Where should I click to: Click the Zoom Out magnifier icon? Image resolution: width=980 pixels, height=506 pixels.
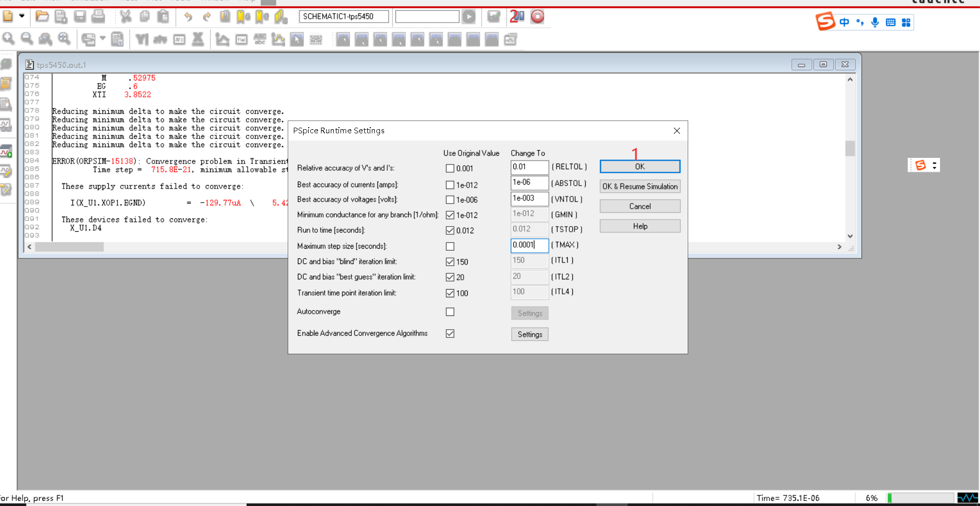pos(27,39)
